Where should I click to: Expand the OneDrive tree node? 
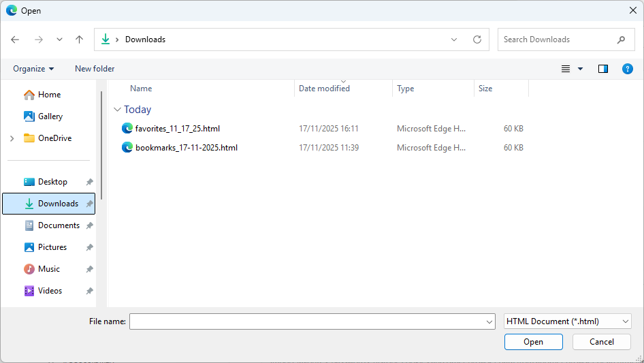point(12,138)
